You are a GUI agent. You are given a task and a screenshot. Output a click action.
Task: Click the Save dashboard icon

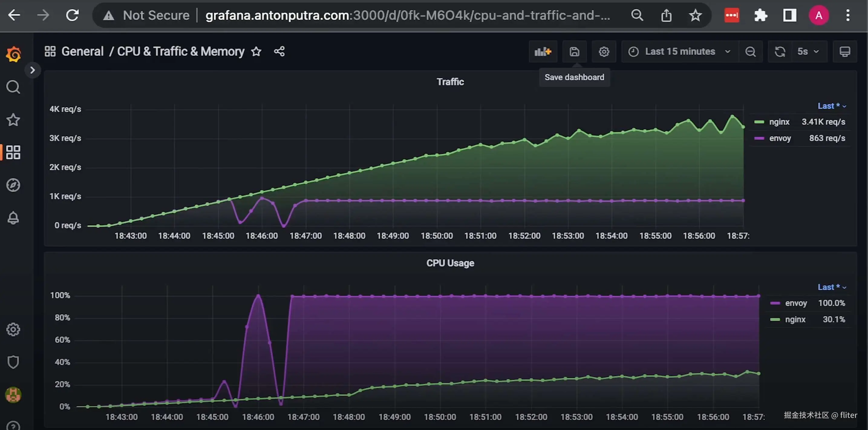pos(574,51)
